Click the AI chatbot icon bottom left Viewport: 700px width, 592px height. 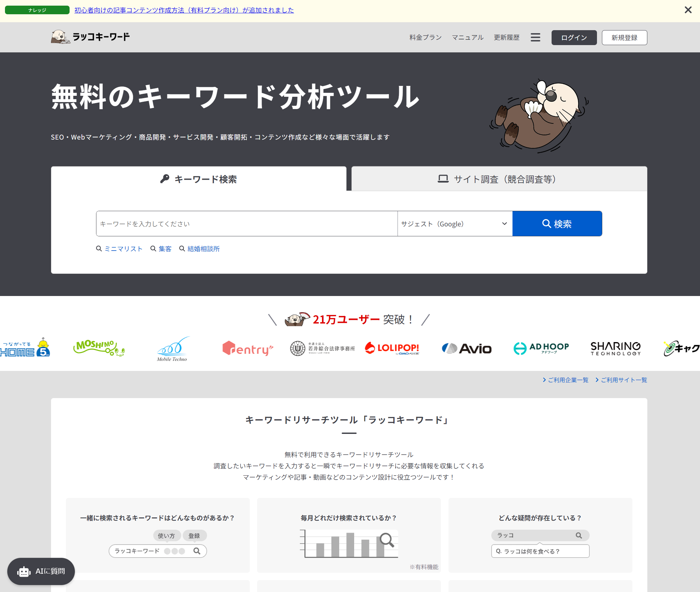pos(24,571)
